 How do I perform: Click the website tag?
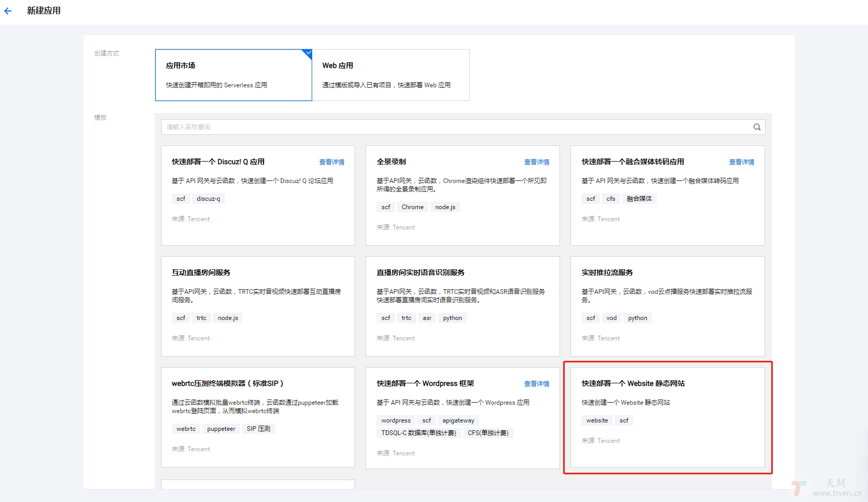click(597, 420)
